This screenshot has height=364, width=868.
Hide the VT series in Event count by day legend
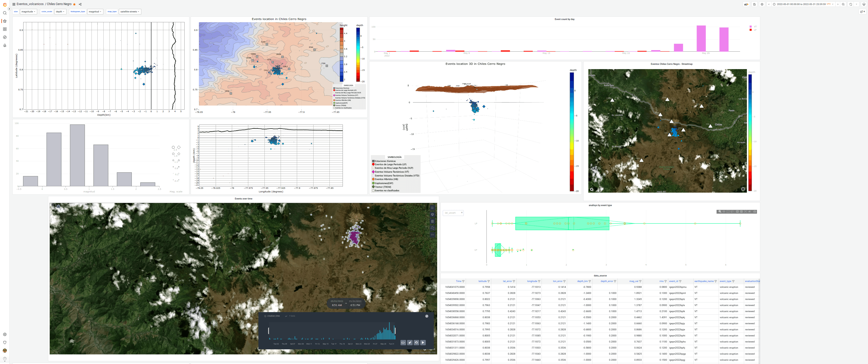click(755, 27)
